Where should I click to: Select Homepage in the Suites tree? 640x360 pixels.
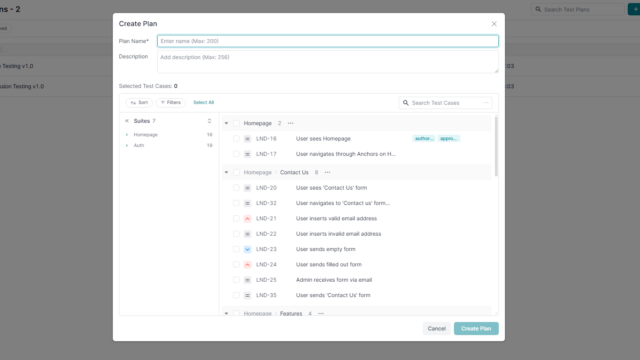(146, 135)
